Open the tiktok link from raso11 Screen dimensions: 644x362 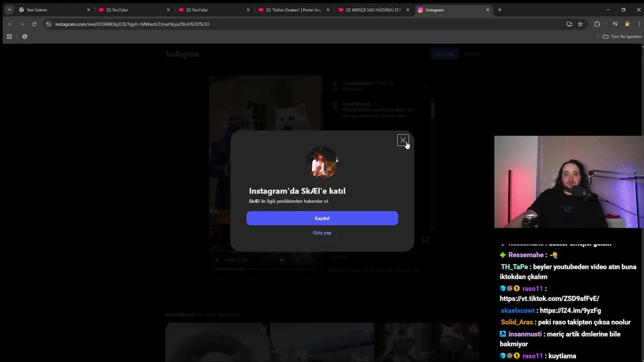549,299
